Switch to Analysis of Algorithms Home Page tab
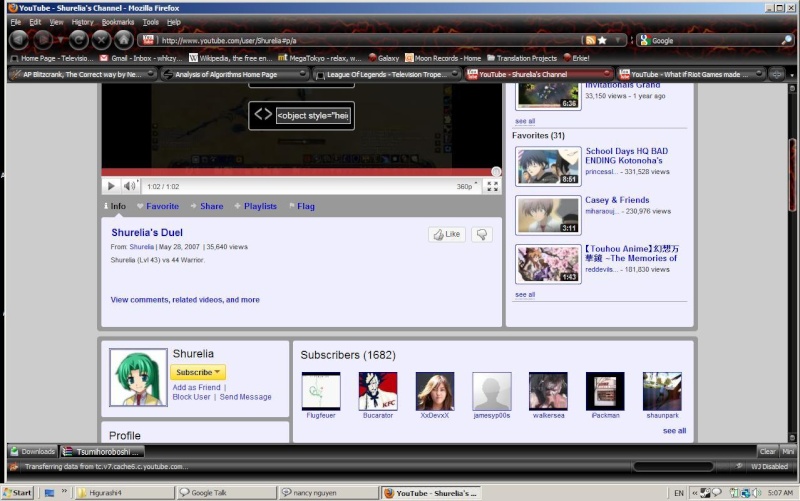 [x=234, y=74]
